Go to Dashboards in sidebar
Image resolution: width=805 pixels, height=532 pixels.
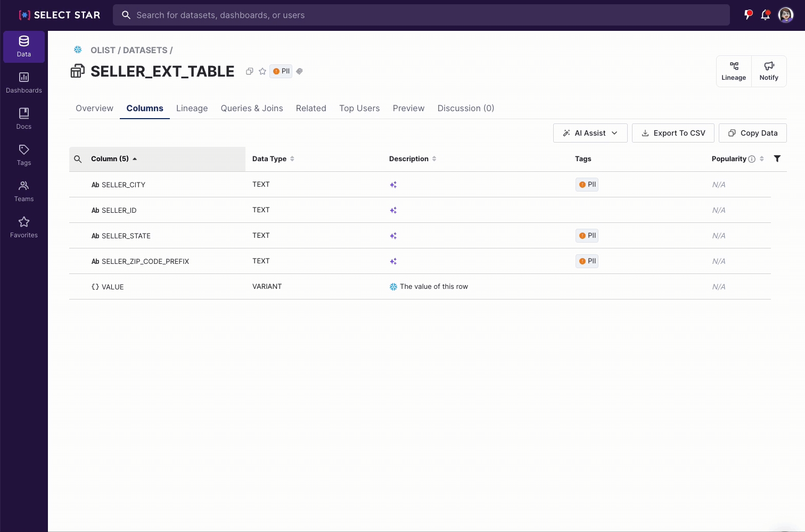(x=24, y=82)
